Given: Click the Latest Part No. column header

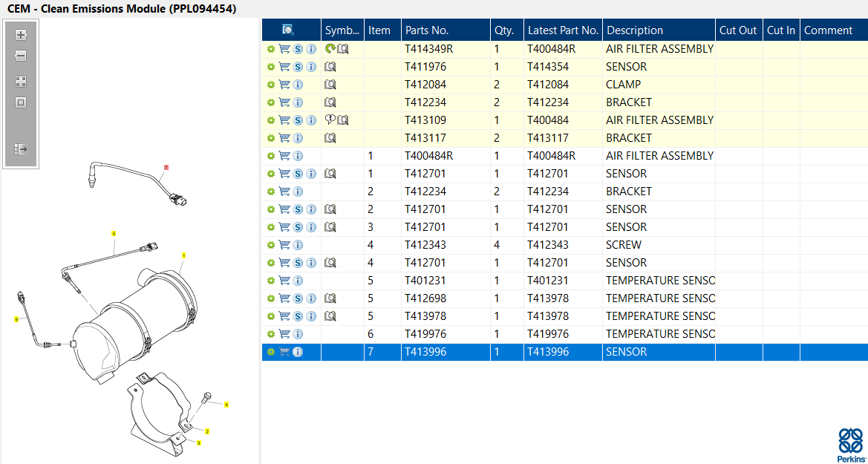Looking at the screenshot, I should click(x=562, y=30).
